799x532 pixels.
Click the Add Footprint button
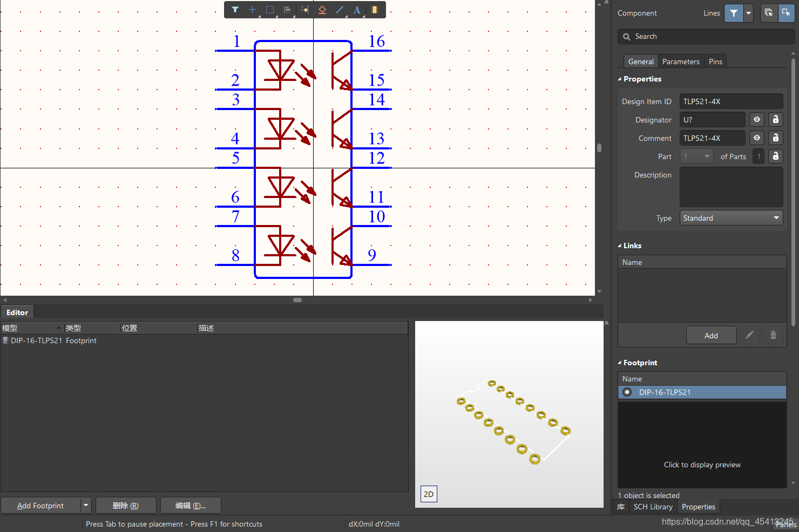click(x=40, y=506)
